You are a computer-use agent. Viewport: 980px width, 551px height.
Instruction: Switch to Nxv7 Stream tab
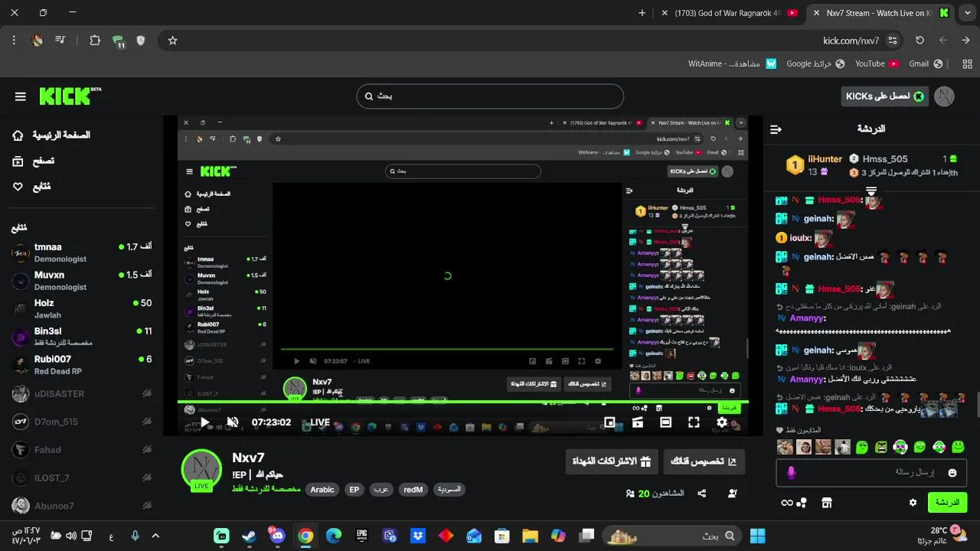pos(880,13)
